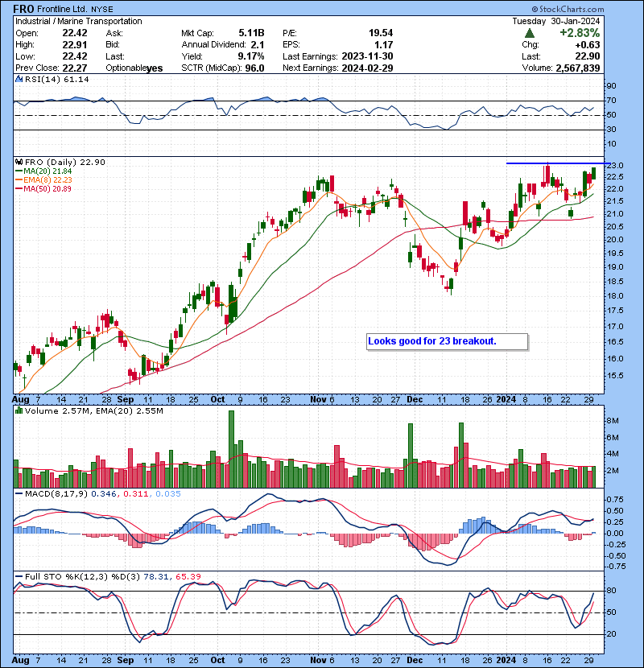The width and height of the screenshot is (644, 668).
Task: Click the candlestick icon beside FRO (Daily)
Action: (x=19, y=162)
